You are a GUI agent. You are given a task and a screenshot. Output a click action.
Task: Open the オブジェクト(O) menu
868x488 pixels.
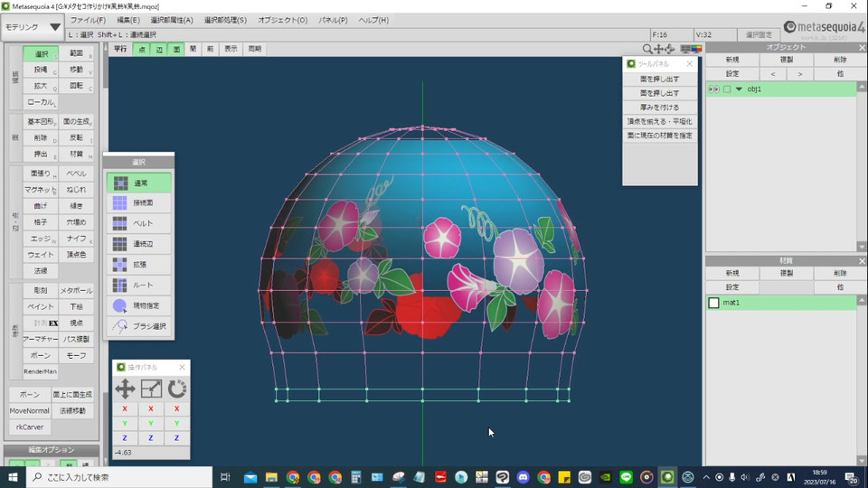pyautogui.click(x=282, y=20)
